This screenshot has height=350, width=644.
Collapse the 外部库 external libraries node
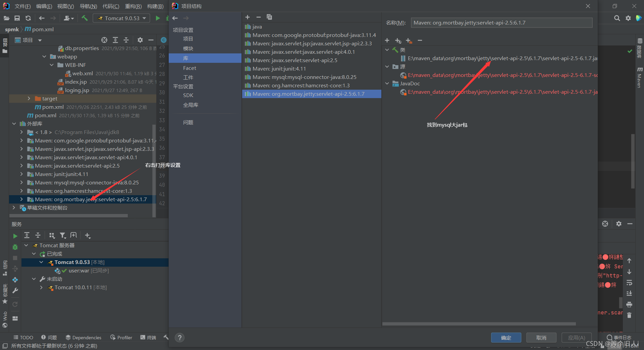(x=14, y=124)
